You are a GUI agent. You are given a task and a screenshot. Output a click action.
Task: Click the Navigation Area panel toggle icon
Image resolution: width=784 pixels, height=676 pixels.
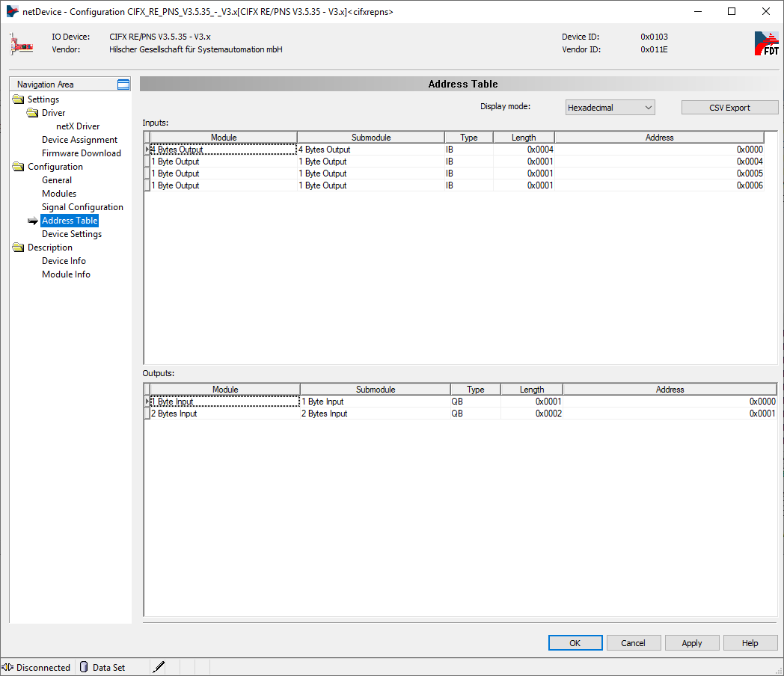pos(123,84)
